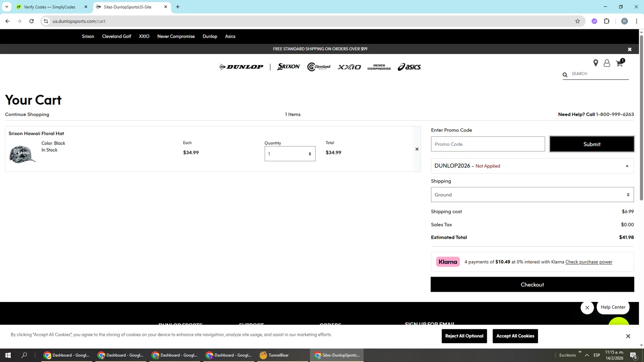This screenshot has width=644, height=362.
Task: Remove Srixon Hawaii Floral Hat from cart
Action: (x=417, y=149)
